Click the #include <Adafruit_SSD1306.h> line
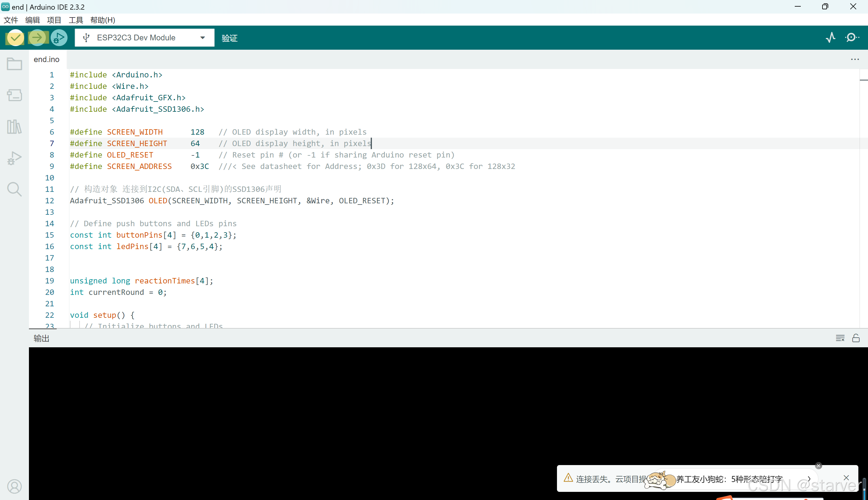This screenshot has height=500, width=868. click(x=137, y=109)
